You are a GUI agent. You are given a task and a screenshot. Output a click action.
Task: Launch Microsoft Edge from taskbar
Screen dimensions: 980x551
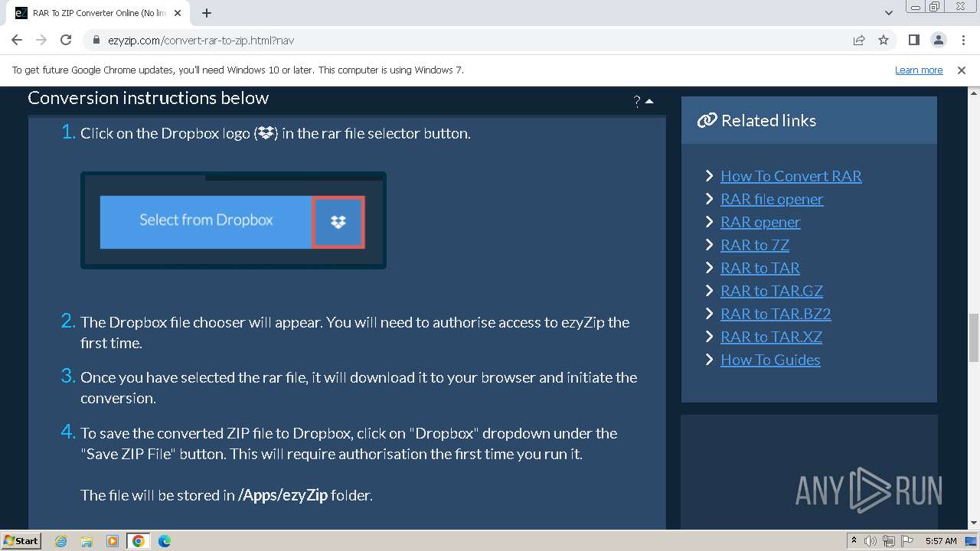click(165, 541)
